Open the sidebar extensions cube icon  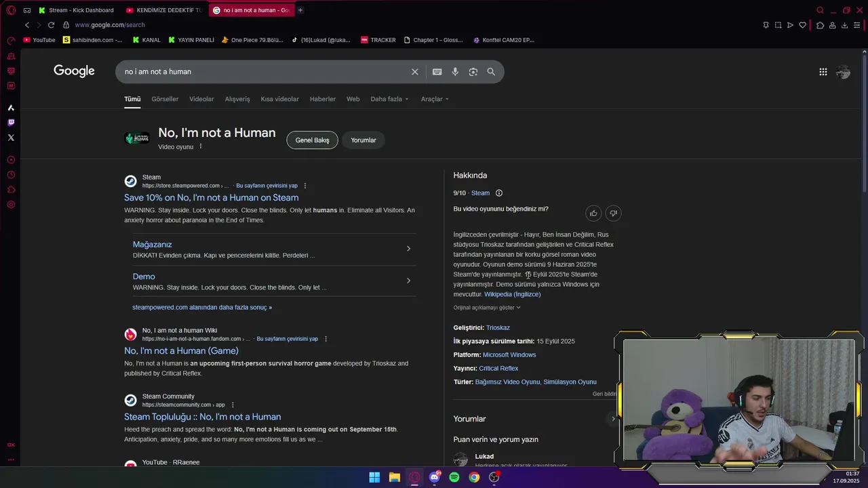[11, 190]
